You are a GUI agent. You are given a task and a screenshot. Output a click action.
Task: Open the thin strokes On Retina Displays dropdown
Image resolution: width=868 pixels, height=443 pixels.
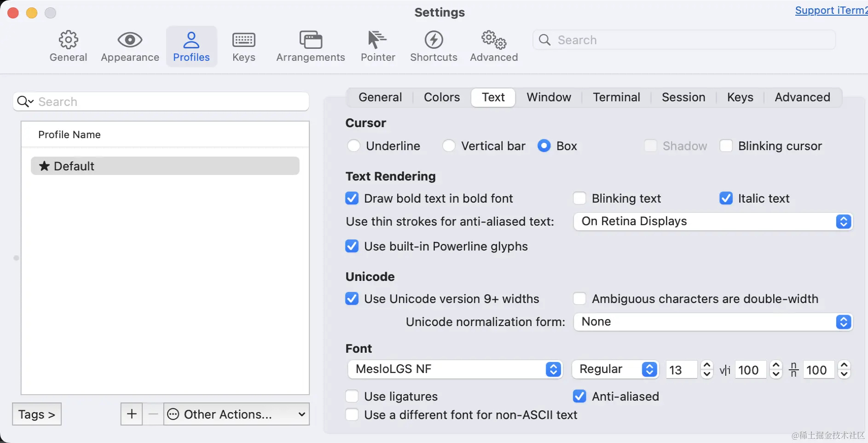click(x=713, y=221)
